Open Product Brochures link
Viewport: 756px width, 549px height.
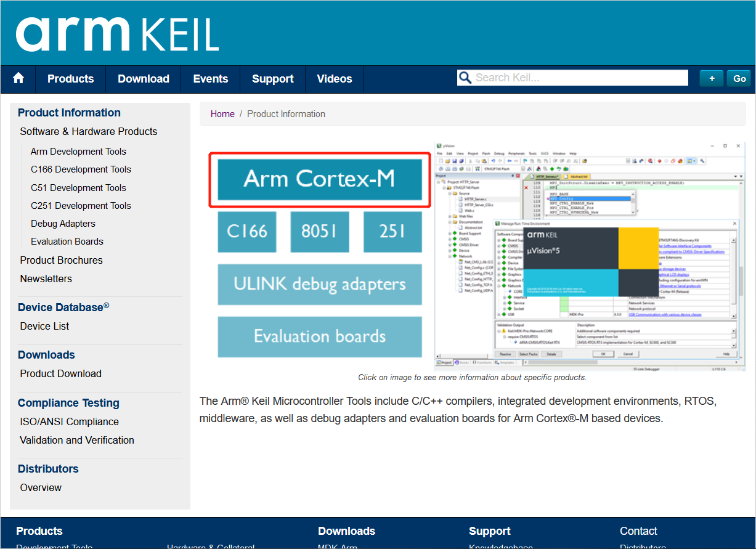pos(61,260)
